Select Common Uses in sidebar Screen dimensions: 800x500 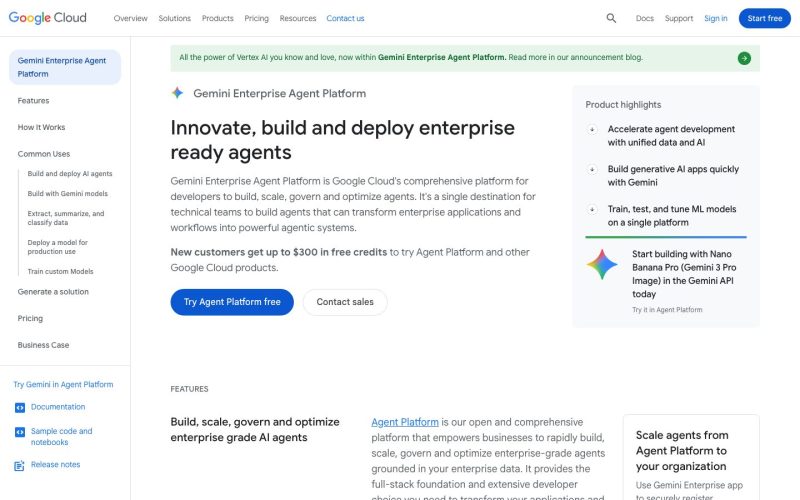[x=44, y=154]
